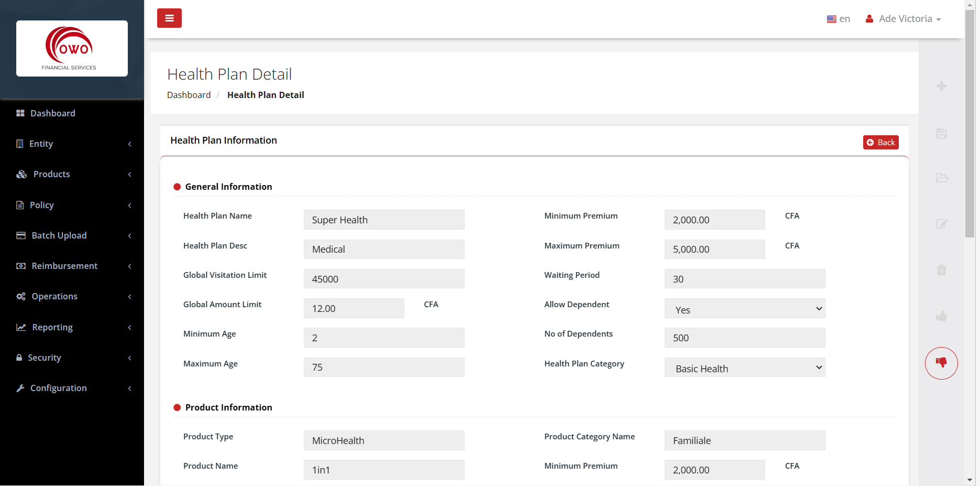
Task: Expand the Entity chevron arrow
Action: [x=130, y=144]
